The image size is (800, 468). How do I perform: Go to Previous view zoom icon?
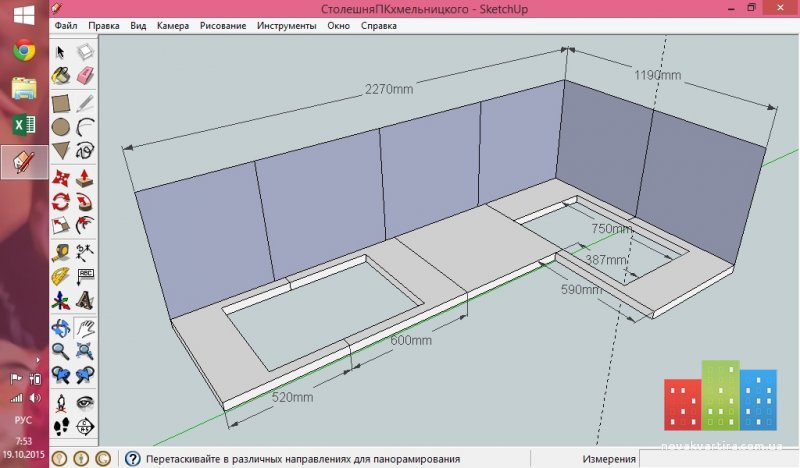[x=61, y=375]
